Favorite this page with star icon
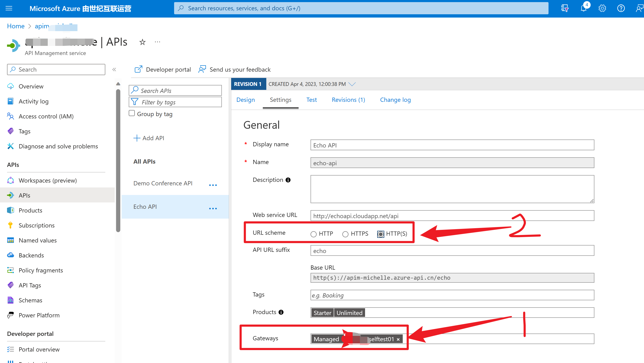This screenshot has width=644, height=363. 143,42
